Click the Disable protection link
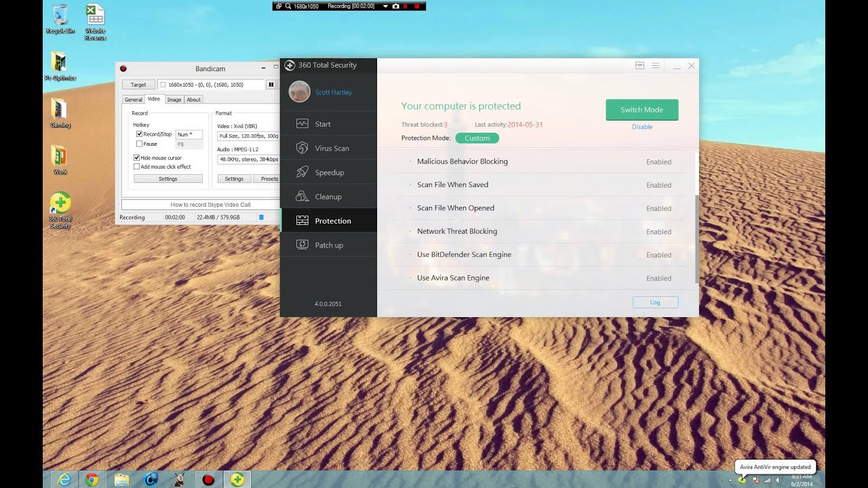 642,127
